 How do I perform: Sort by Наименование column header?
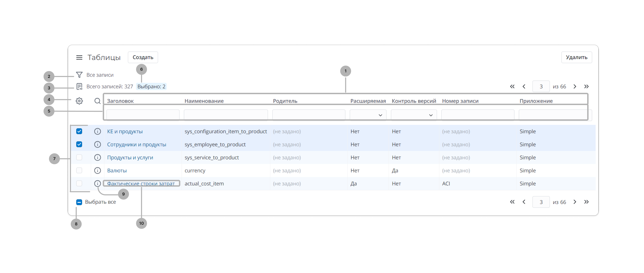pos(204,101)
